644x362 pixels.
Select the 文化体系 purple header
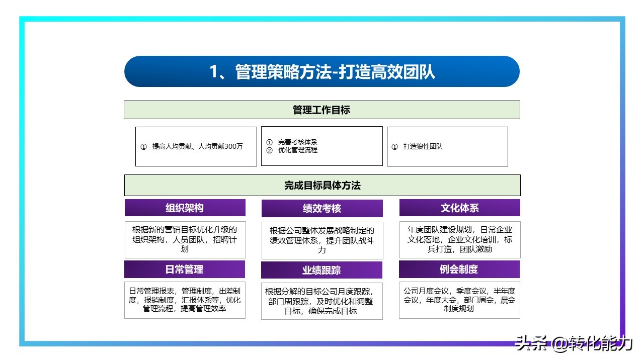[x=459, y=208]
